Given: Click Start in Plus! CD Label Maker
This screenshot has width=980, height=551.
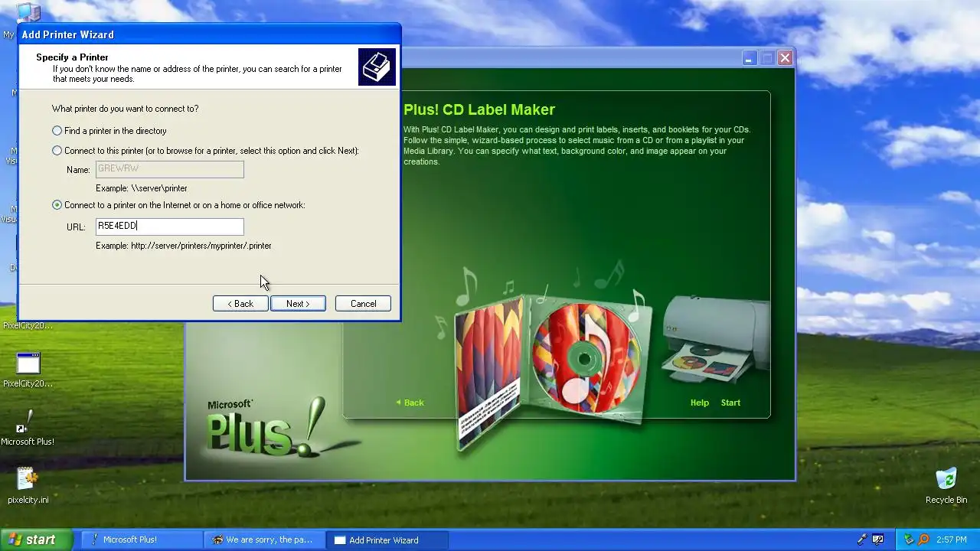Looking at the screenshot, I should (x=730, y=403).
